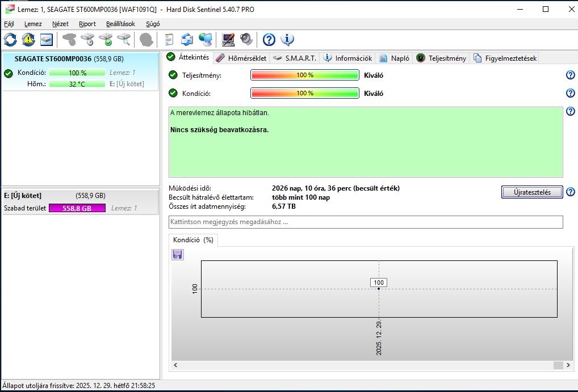Switch to the Áttekintés tab
The width and height of the screenshot is (578, 392).
(188, 57)
